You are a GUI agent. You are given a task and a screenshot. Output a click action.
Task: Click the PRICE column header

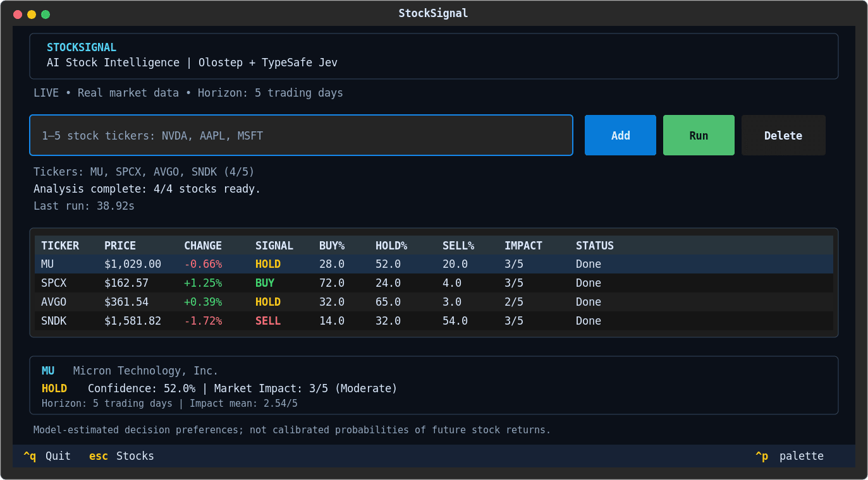point(120,246)
